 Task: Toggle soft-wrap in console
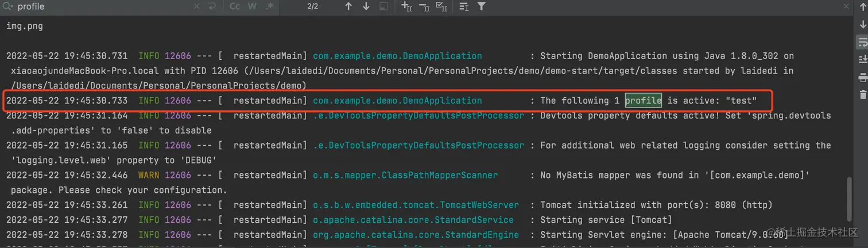(x=862, y=42)
